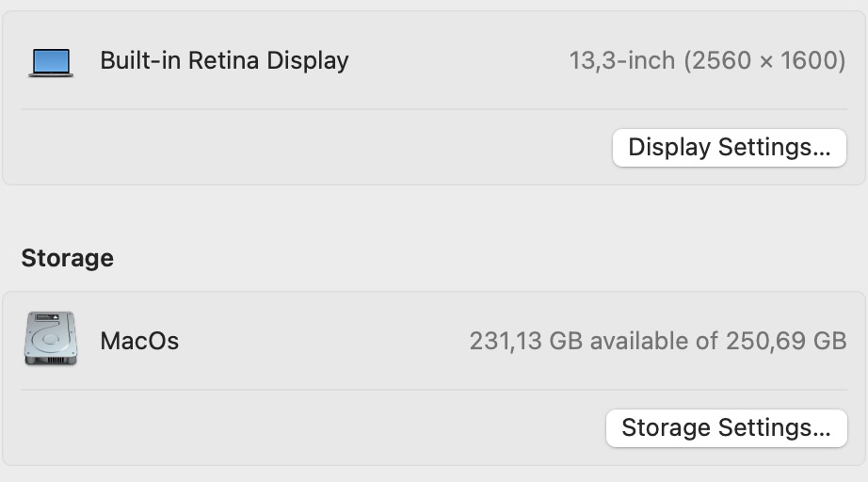The width and height of the screenshot is (868, 482).
Task: Click the word "Display" in the Retina label
Action: [307, 61]
